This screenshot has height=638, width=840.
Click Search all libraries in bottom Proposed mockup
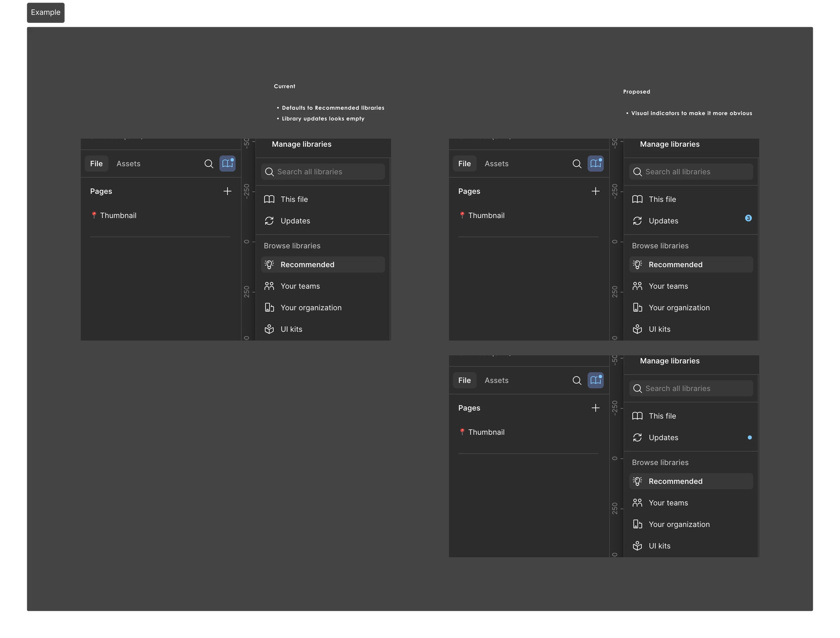click(x=691, y=388)
